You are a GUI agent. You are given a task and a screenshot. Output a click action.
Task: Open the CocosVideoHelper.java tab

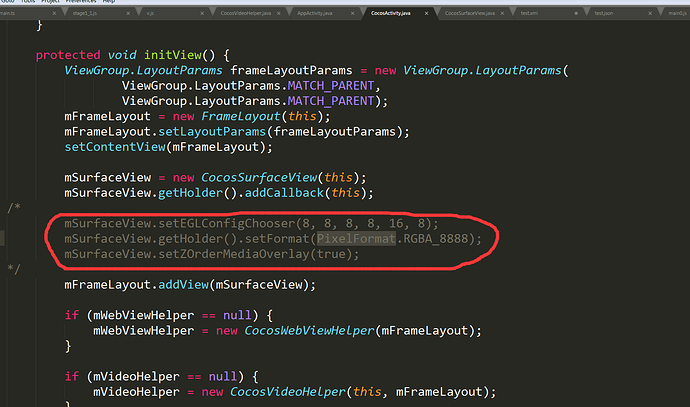point(246,14)
